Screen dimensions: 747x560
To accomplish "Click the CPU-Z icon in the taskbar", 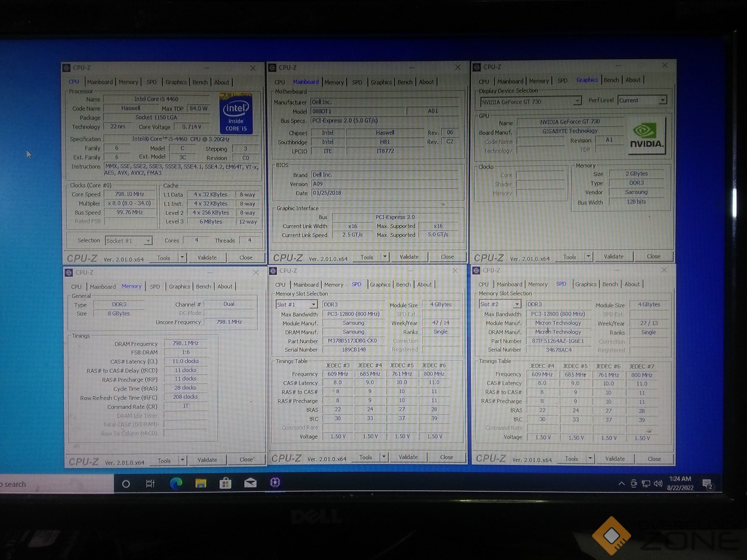I will point(275,483).
